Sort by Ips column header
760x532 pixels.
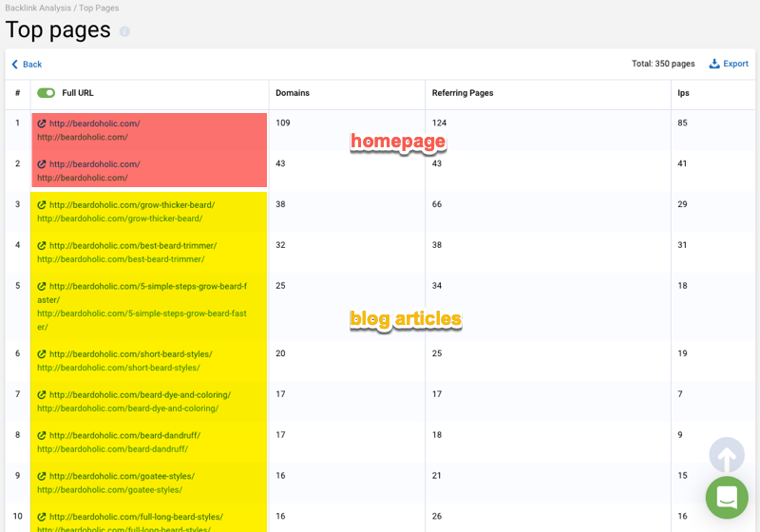coord(683,93)
